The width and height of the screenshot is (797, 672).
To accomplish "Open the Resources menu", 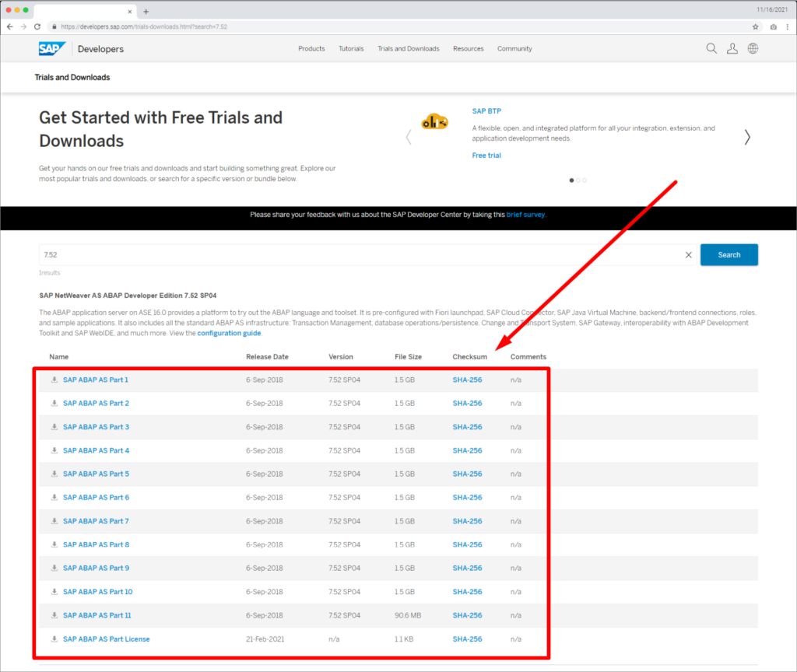I will 468,49.
